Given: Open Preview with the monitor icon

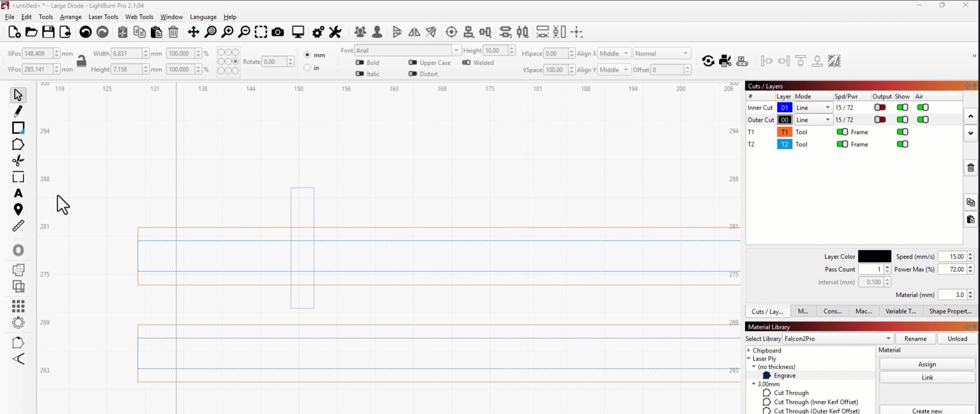Looking at the screenshot, I should coord(298,32).
